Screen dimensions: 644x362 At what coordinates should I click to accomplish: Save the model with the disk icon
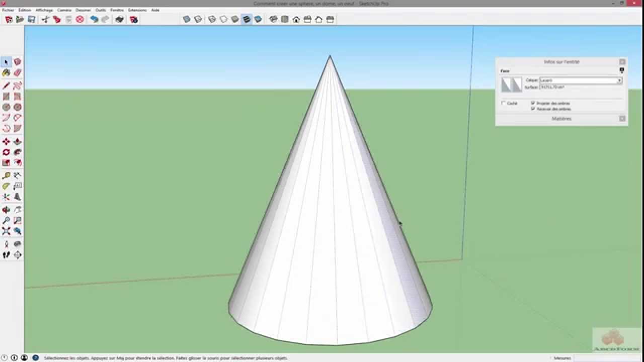tap(32, 20)
